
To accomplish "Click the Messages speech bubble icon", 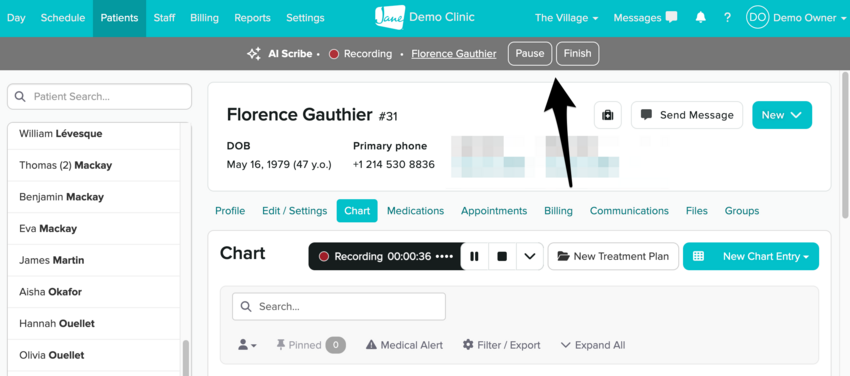I will click(671, 18).
